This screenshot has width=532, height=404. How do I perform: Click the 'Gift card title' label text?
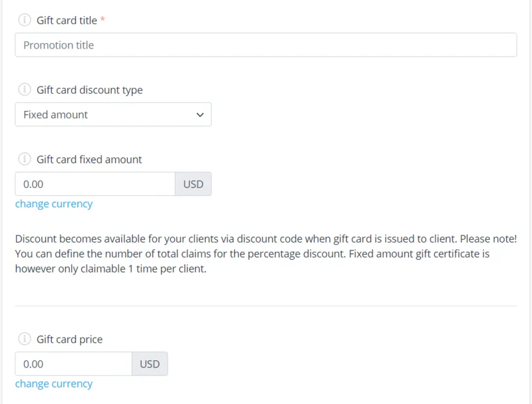66,21
